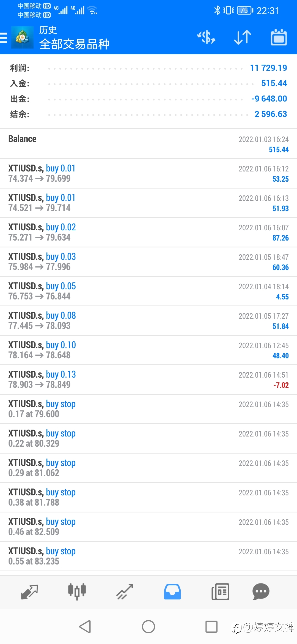Select buy stop order 0.55 at 83.235
Viewport: 297px width, 644px height.
click(x=148, y=556)
